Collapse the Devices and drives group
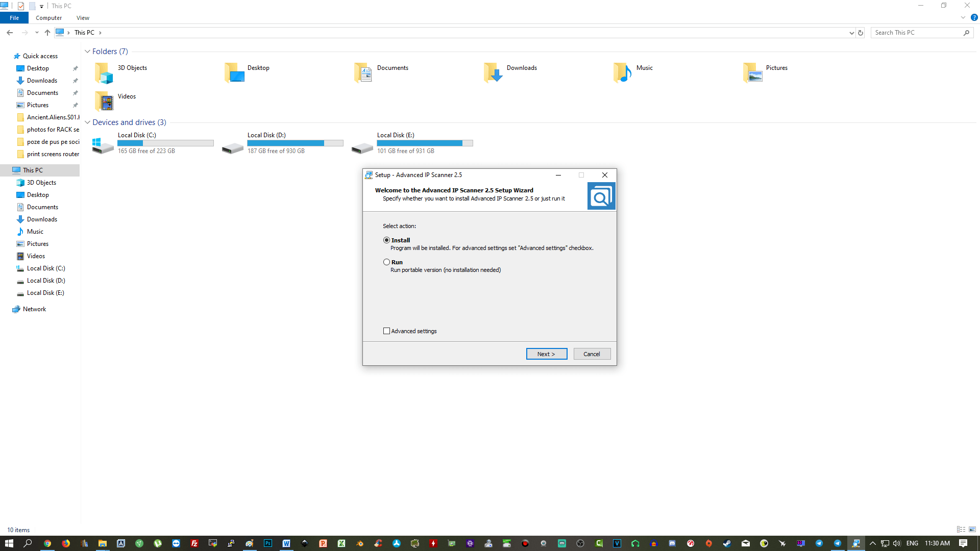Screen dimensions: 980x551 [x=87, y=122]
